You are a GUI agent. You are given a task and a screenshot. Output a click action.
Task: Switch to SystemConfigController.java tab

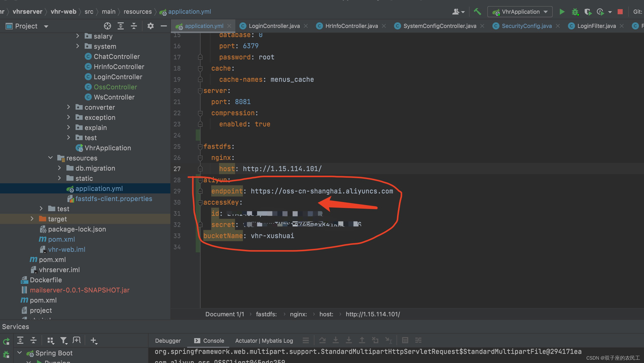coord(440,26)
